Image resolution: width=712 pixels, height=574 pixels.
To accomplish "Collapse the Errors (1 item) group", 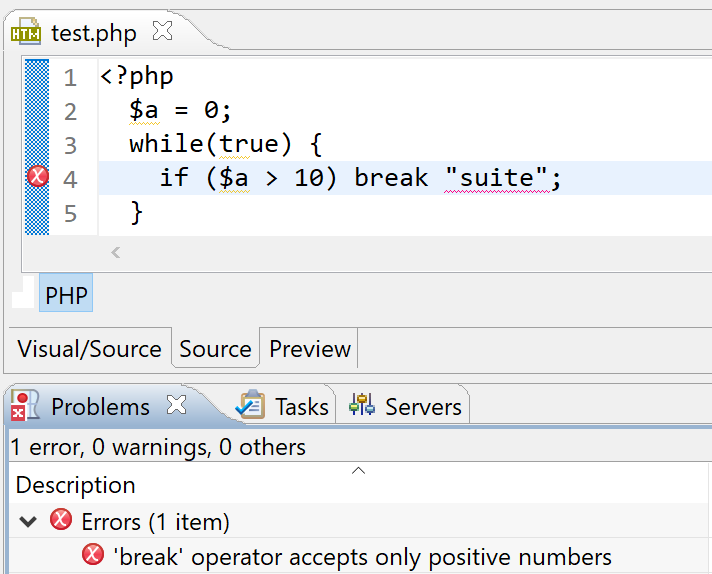I will [28, 521].
